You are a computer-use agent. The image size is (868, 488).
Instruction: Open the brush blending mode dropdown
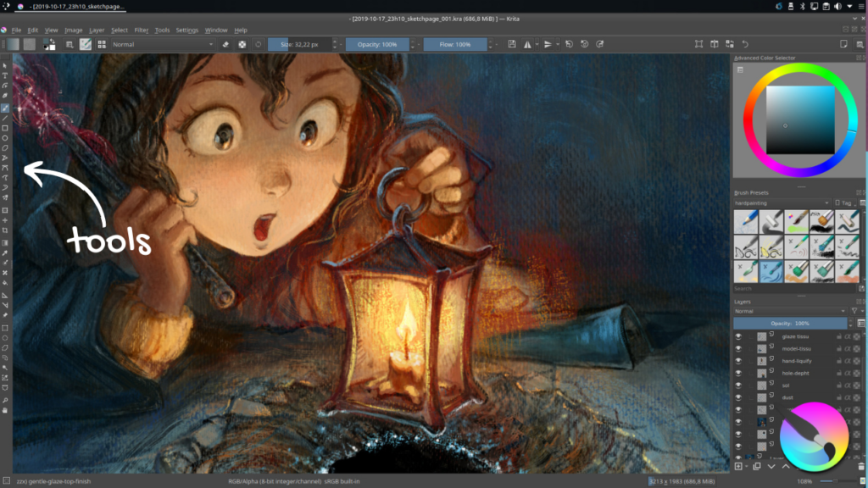pyautogui.click(x=163, y=44)
